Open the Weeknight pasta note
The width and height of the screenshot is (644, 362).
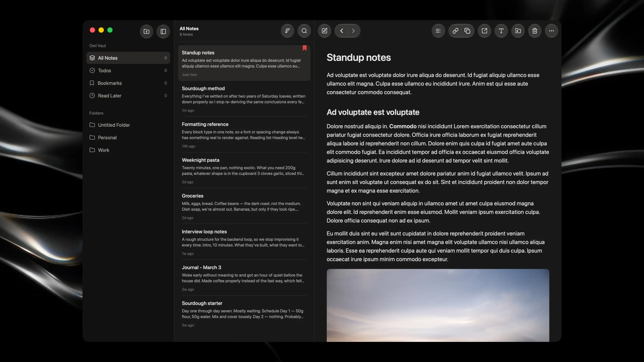click(x=244, y=170)
